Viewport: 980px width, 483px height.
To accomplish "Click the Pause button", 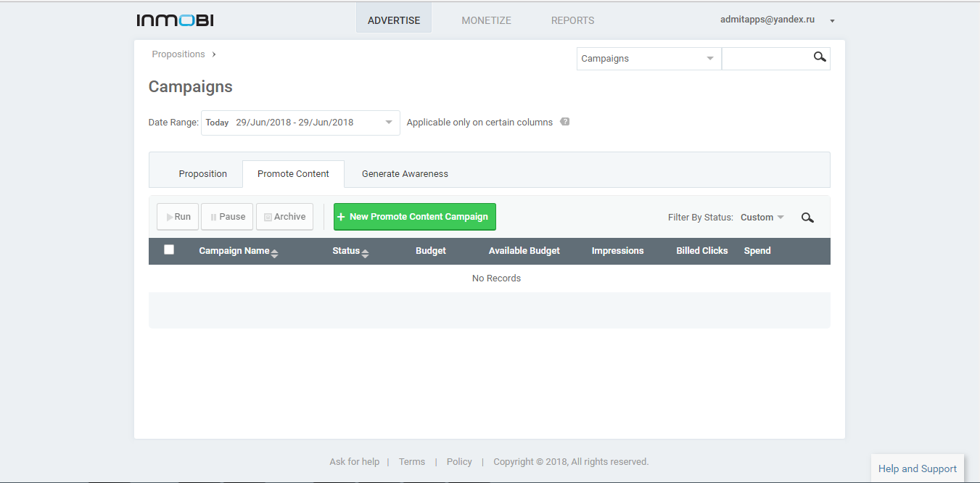I will 227,217.
